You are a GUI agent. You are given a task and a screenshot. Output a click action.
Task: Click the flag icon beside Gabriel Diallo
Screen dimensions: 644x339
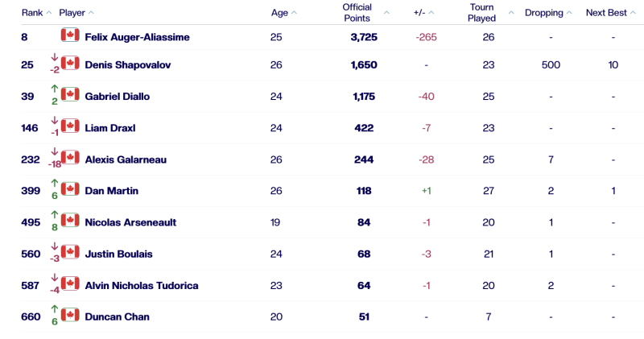[70, 95]
